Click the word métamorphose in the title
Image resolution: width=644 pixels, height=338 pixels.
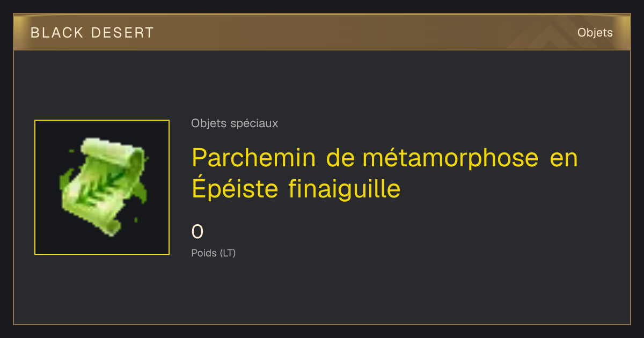coord(450,158)
